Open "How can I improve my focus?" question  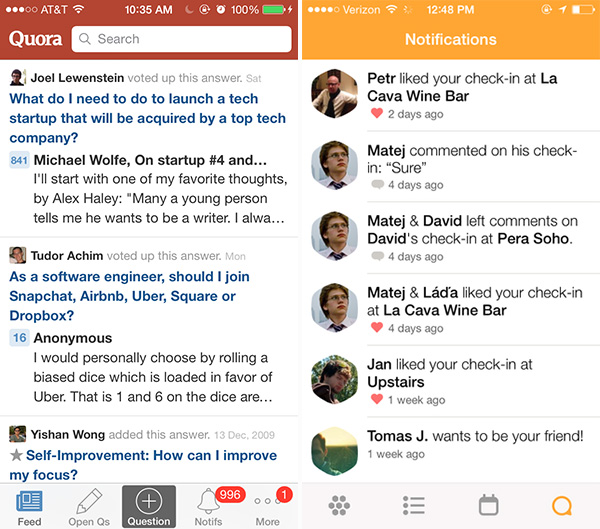pyautogui.click(x=143, y=465)
